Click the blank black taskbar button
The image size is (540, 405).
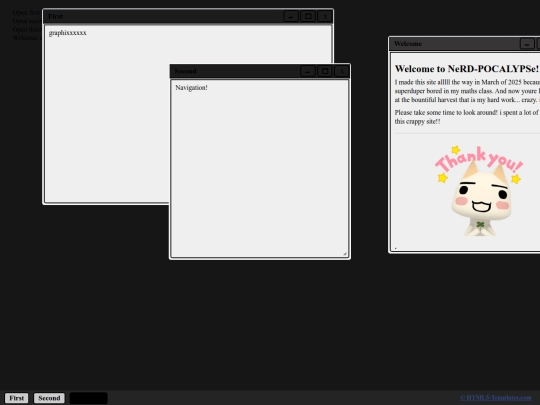(x=89, y=398)
